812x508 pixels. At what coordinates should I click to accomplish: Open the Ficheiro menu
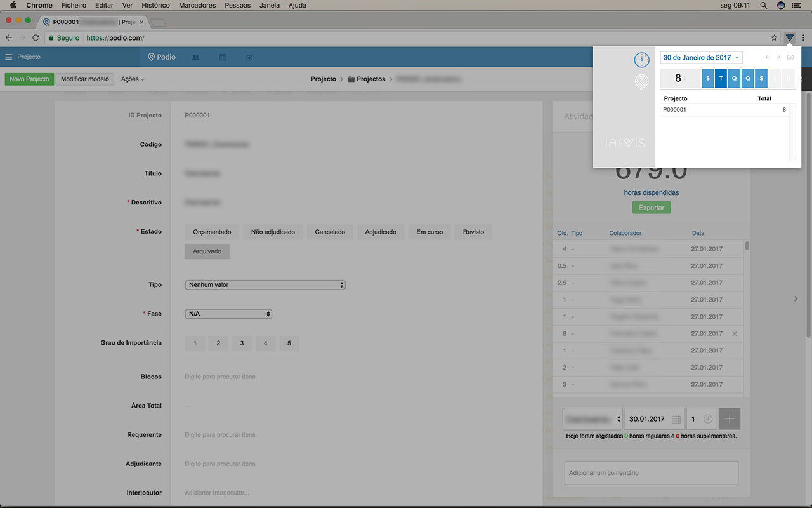74,5
